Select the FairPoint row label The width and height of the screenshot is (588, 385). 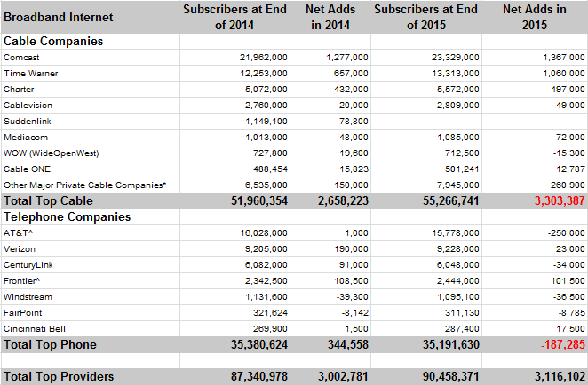click(22, 313)
